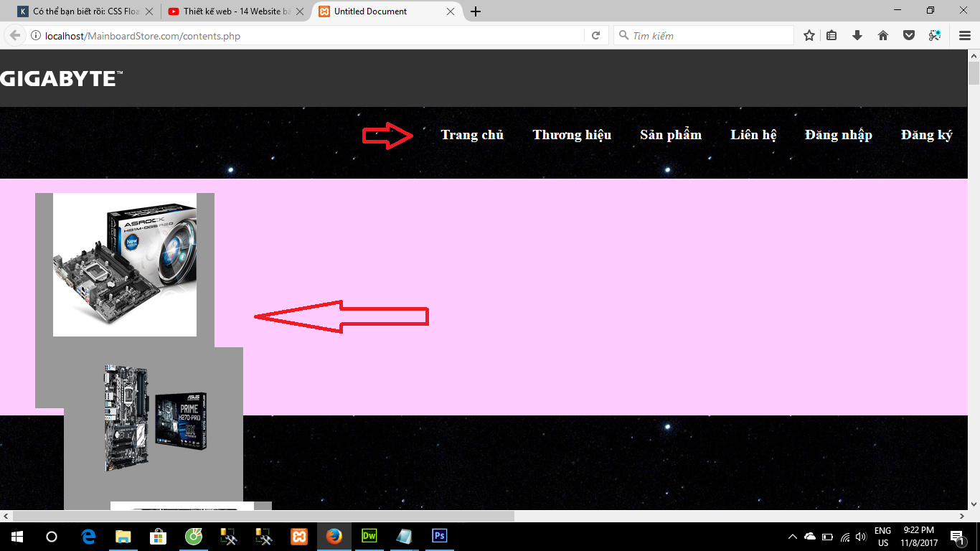Viewport: 980px width, 551px height.
Task: Expand hidden system tray icons
Action: tap(793, 537)
